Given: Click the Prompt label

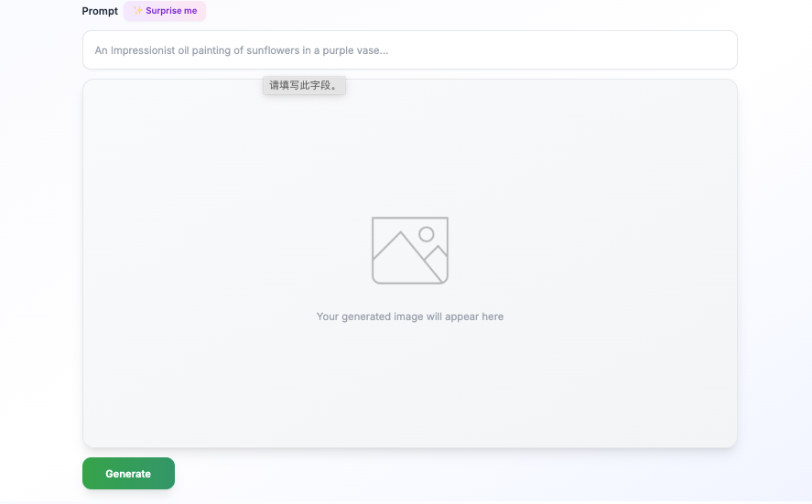Looking at the screenshot, I should [100, 11].
